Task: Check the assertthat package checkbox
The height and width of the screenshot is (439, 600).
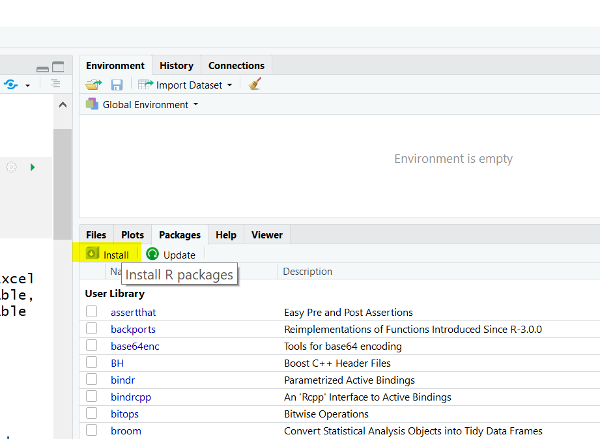Action: pyautogui.click(x=92, y=312)
